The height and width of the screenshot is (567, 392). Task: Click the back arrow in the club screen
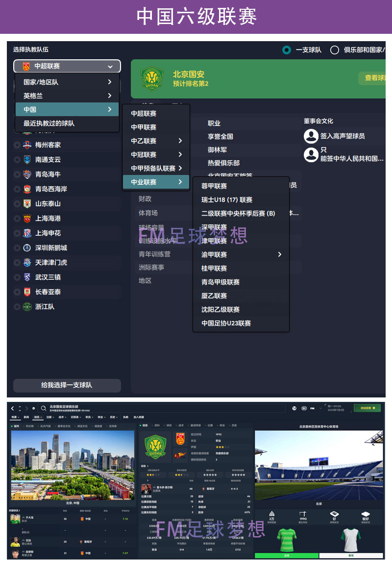tap(13, 408)
